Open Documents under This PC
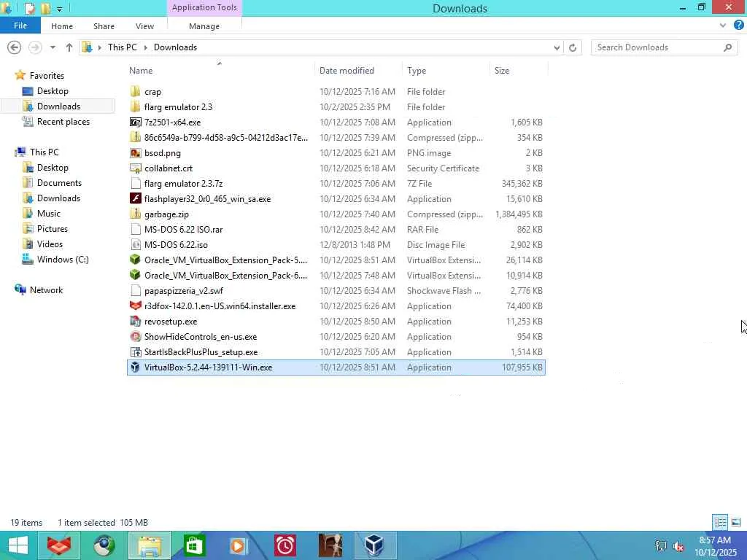The height and width of the screenshot is (560, 747). pos(59,183)
